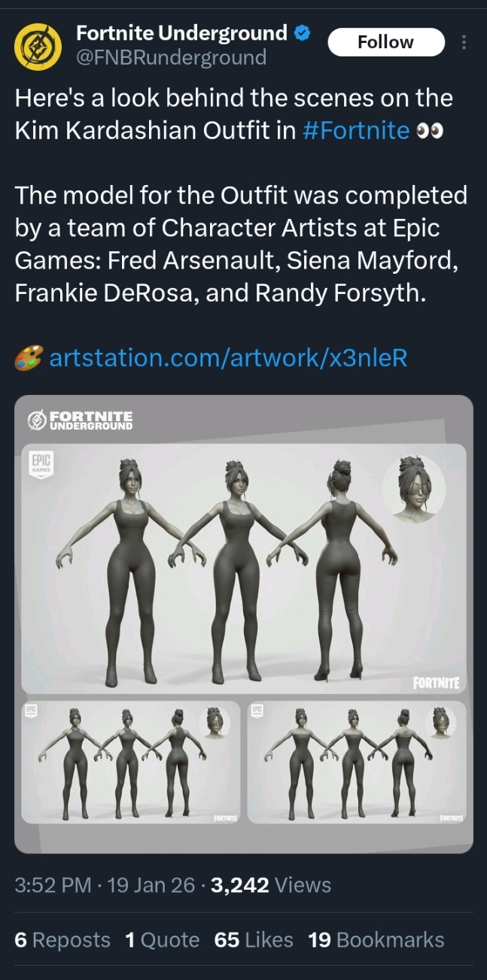487x980 pixels.
Task: Open the bottom-right model turnaround thumbnail
Action: [357, 762]
